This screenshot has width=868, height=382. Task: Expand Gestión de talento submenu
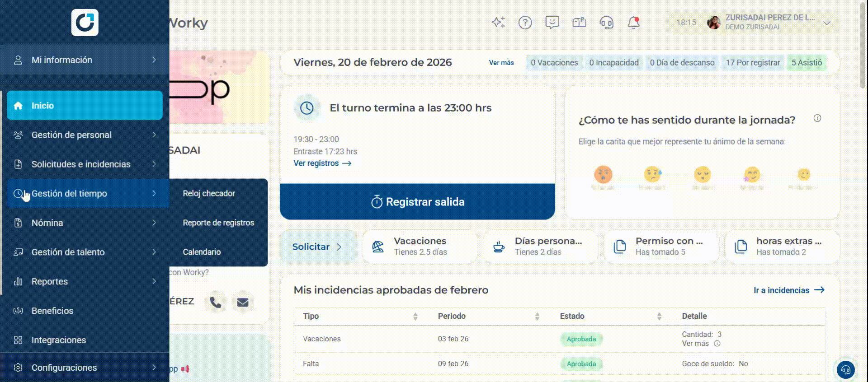pos(85,252)
